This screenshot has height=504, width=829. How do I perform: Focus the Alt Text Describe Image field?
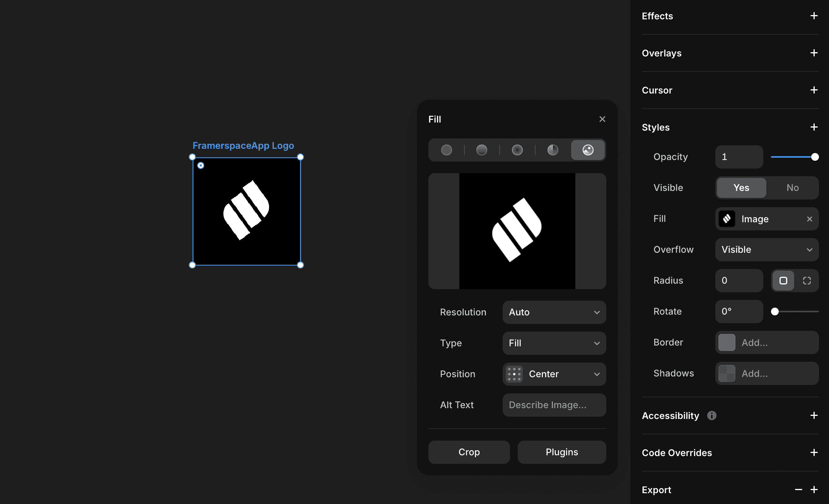(x=554, y=405)
